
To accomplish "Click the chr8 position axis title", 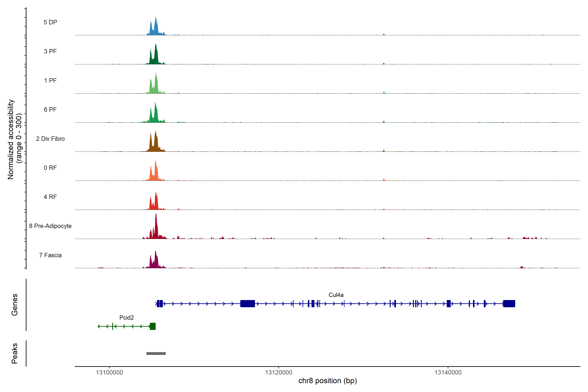I will 327,381.
